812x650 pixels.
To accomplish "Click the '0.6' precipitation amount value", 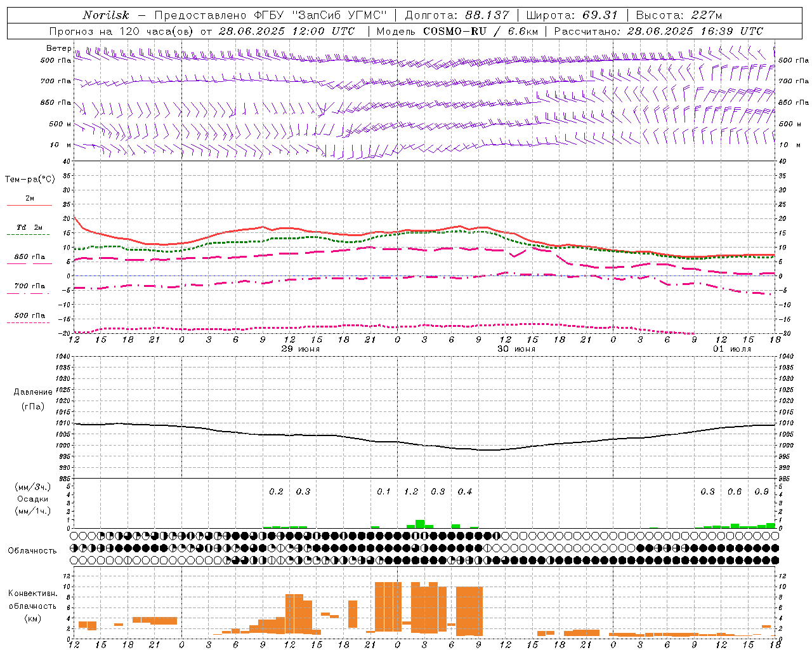I will (735, 491).
